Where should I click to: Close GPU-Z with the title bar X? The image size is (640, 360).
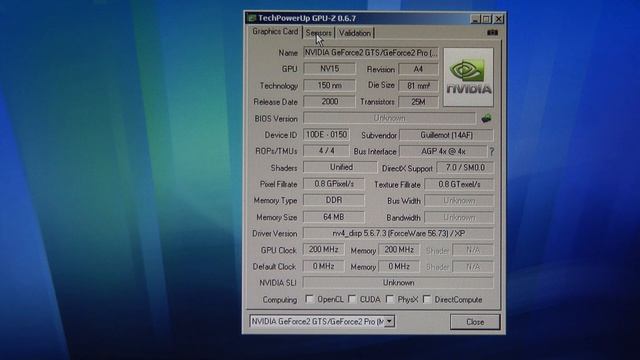coord(499,19)
